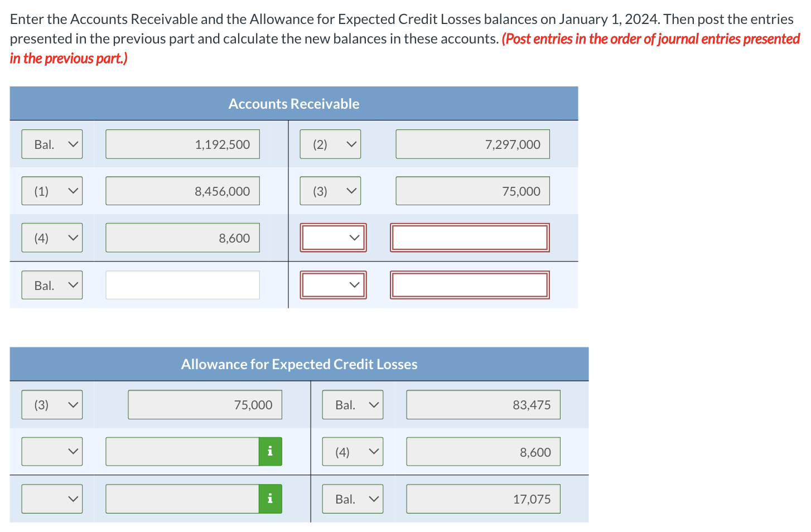
Task: Click the empty balance amount field under 8,600
Action: coord(182,284)
